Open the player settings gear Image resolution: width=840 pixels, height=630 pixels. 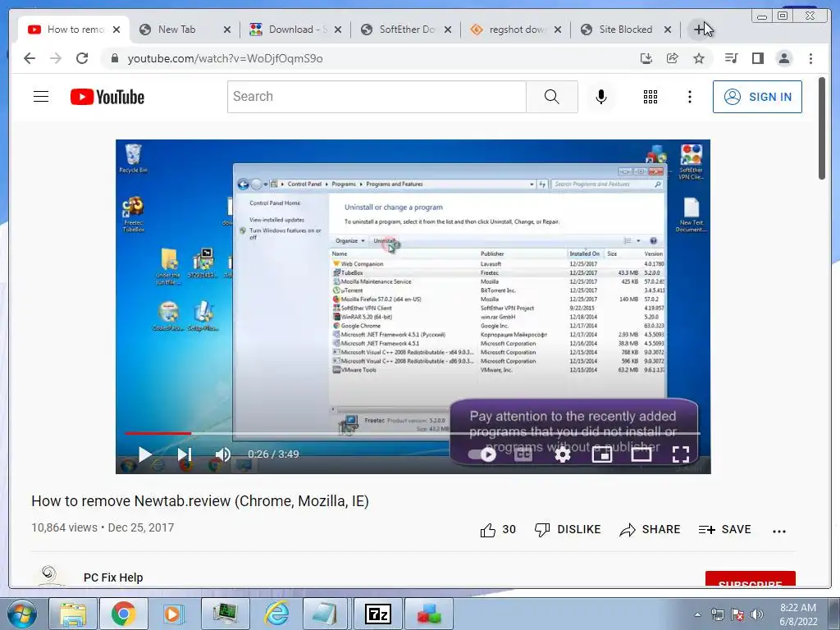coord(562,454)
